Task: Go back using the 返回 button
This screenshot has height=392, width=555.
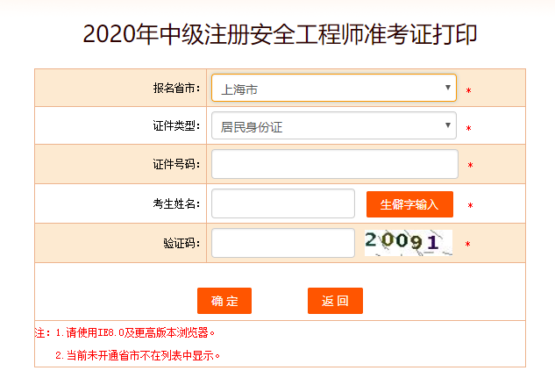Action: coord(335,301)
